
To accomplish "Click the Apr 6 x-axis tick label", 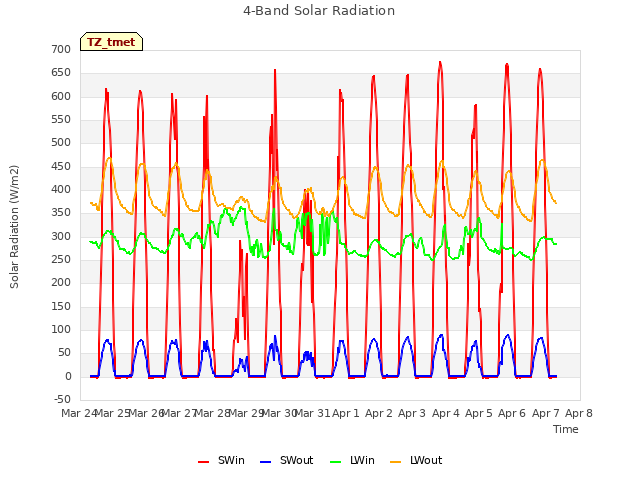I will click(512, 413).
